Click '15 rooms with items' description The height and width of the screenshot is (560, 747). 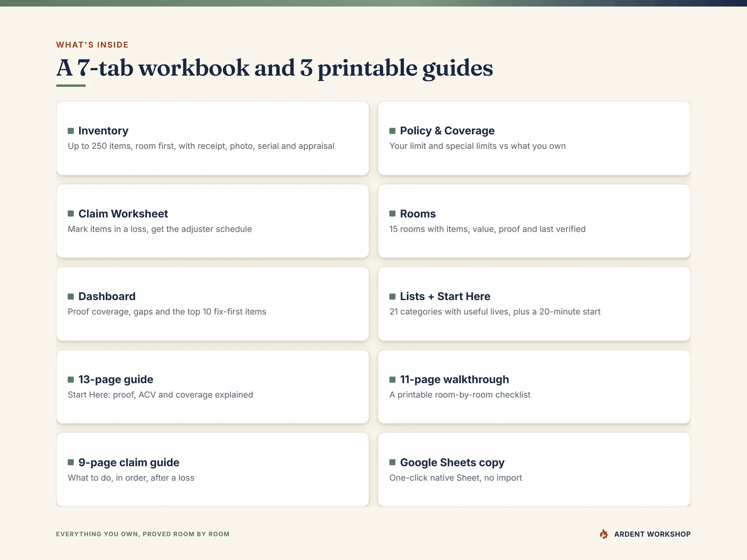(487, 229)
